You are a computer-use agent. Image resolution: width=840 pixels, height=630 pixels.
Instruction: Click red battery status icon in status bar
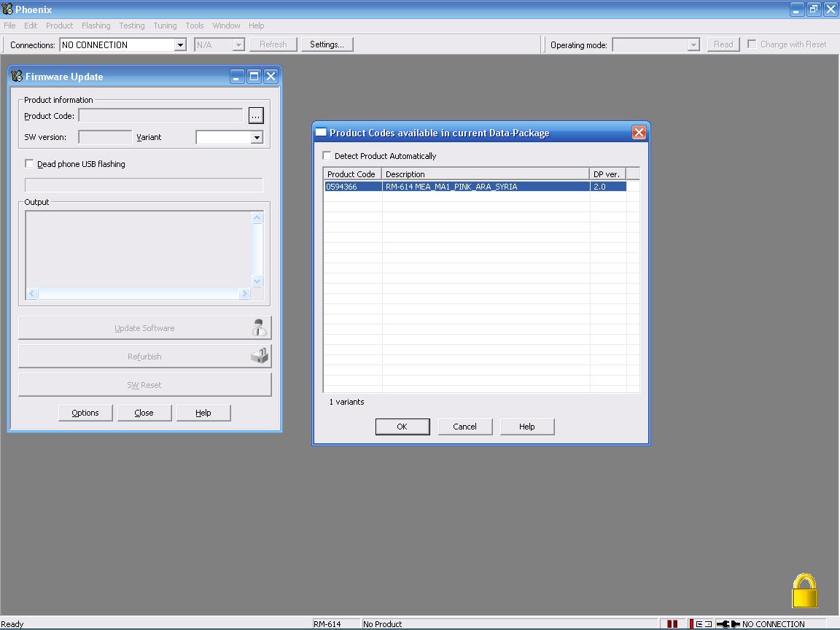pos(672,624)
